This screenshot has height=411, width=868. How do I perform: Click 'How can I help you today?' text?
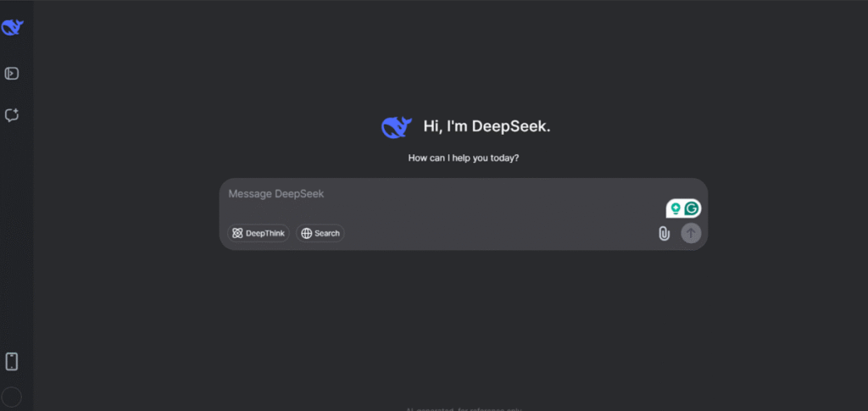464,158
